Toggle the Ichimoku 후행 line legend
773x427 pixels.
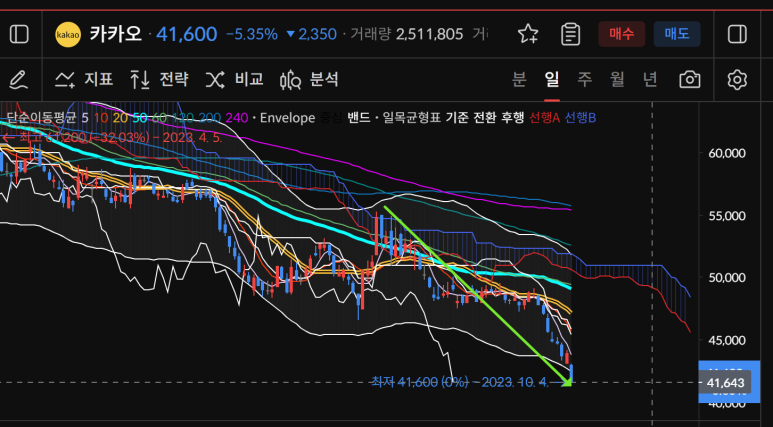512,118
